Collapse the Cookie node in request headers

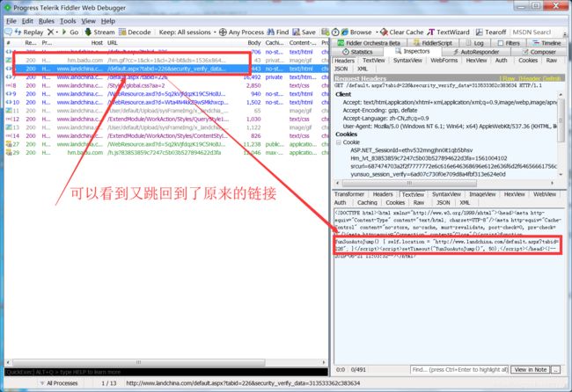pos(338,142)
